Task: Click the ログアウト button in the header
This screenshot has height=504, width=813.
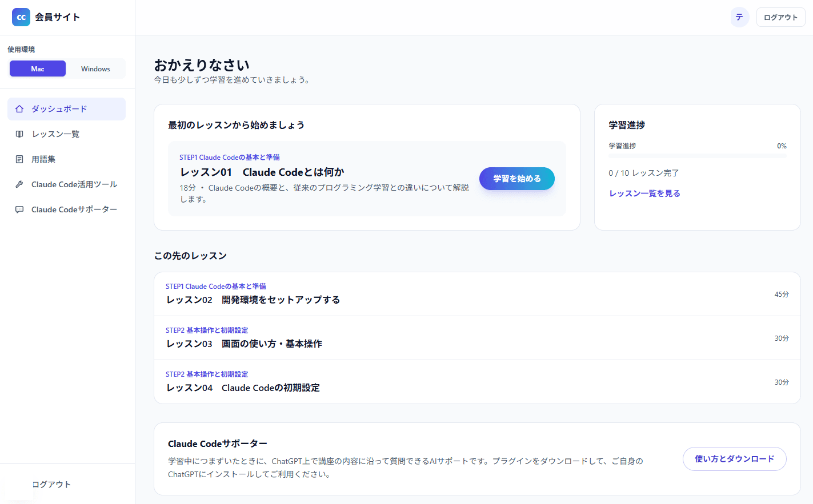Action: [780, 17]
